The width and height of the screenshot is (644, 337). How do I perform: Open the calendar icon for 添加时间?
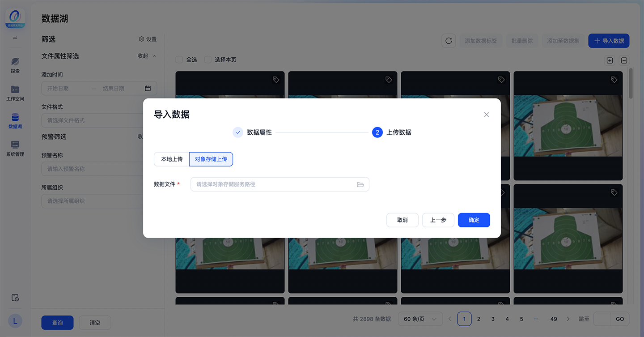[148, 88]
